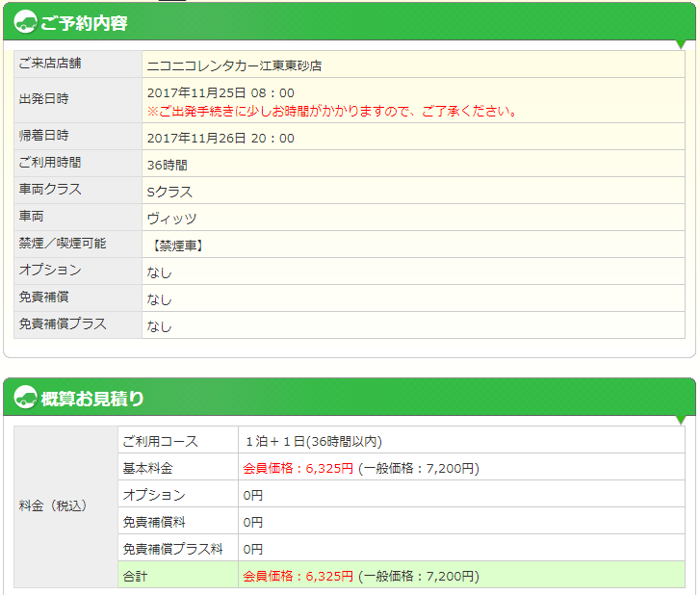Click member price in 基本料金 row
The image size is (700, 595).
[x=298, y=468]
